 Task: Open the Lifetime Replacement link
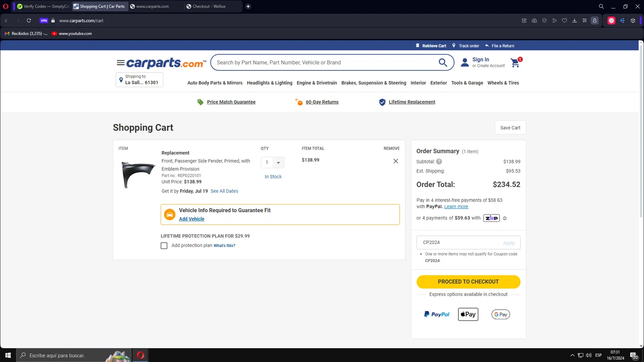pos(412,102)
